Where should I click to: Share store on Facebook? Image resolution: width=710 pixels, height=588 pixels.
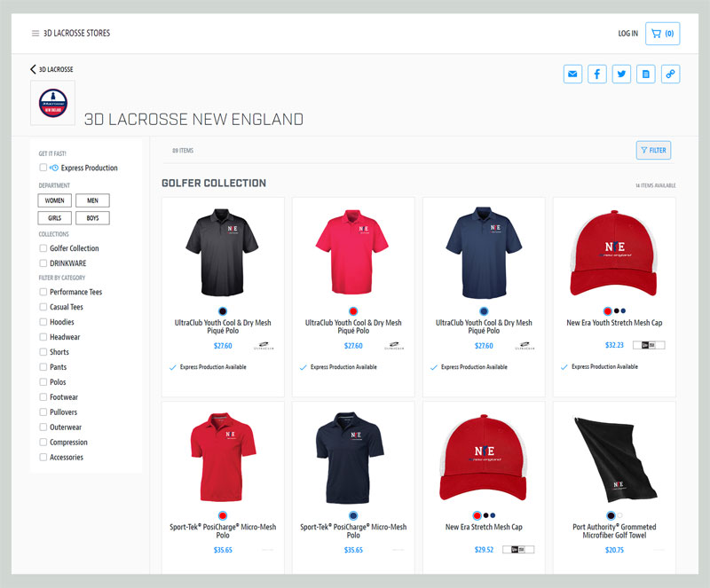coord(597,74)
